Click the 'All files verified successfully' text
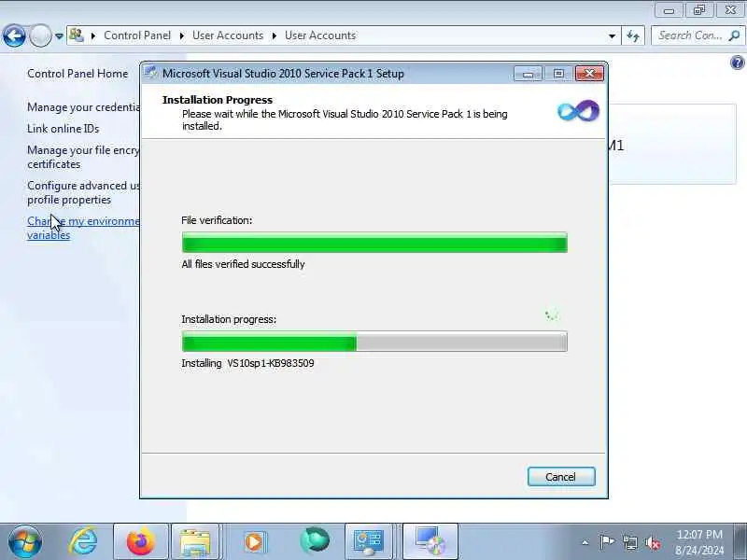Screen dimensions: 747x560 click(243, 264)
